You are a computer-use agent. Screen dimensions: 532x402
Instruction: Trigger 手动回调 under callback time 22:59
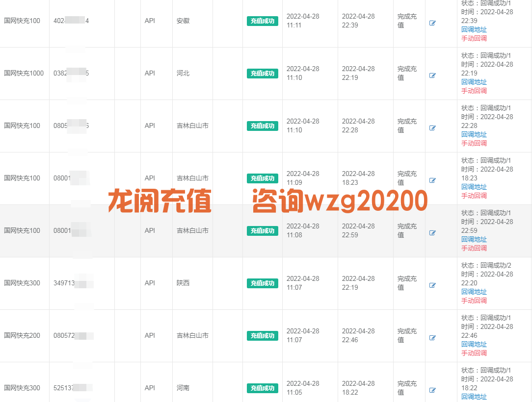click(474, 248)
